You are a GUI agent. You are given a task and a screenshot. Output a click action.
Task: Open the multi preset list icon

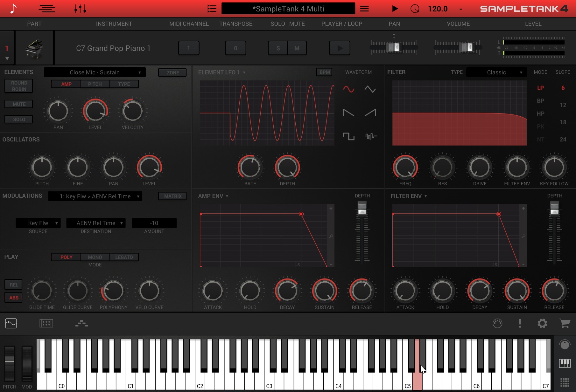point(212,9)
